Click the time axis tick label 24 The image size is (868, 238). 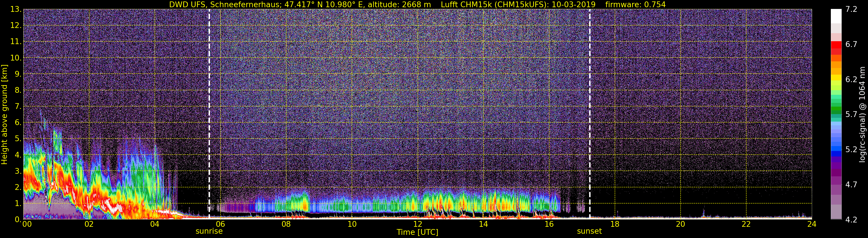pyautogui.click(x=812, y=224)
